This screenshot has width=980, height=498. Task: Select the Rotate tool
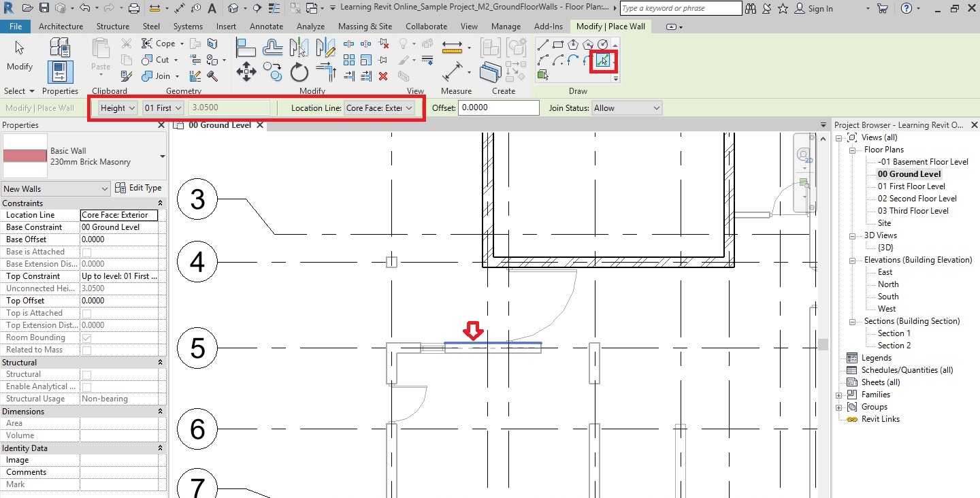299,71
